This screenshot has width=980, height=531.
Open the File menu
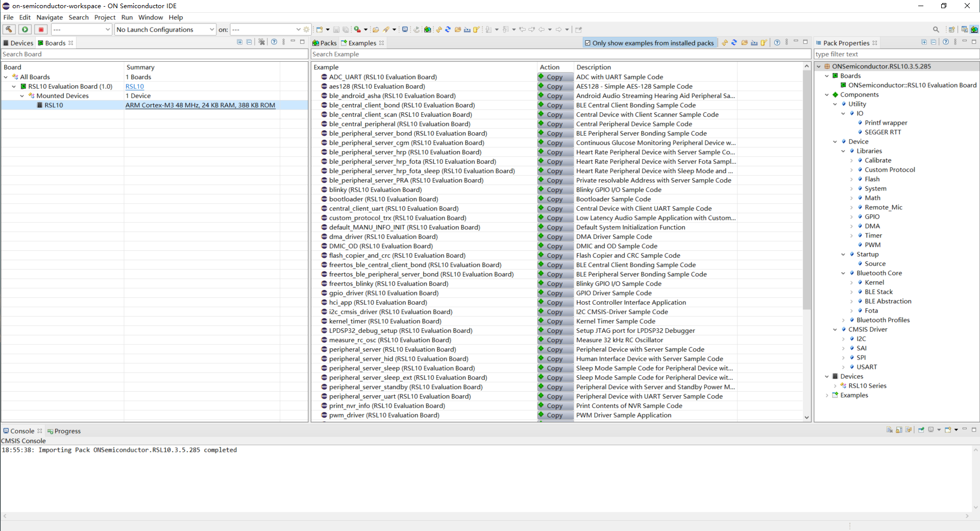[9, 17]
